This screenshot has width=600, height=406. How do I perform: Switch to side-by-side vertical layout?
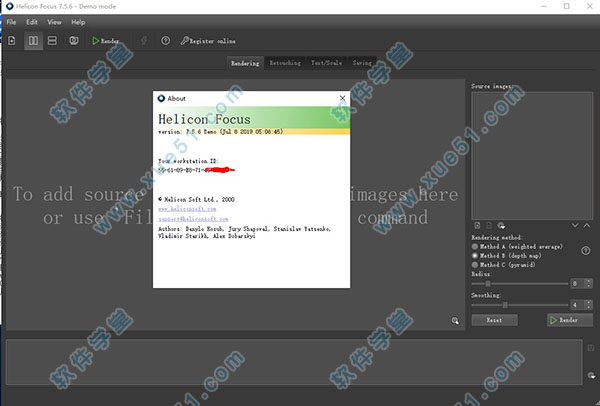point(33,41)
